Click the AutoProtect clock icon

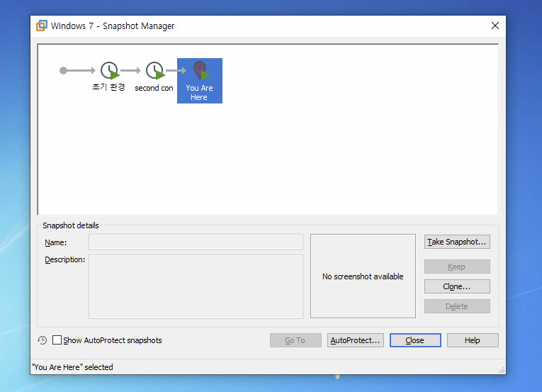[43, 340]
